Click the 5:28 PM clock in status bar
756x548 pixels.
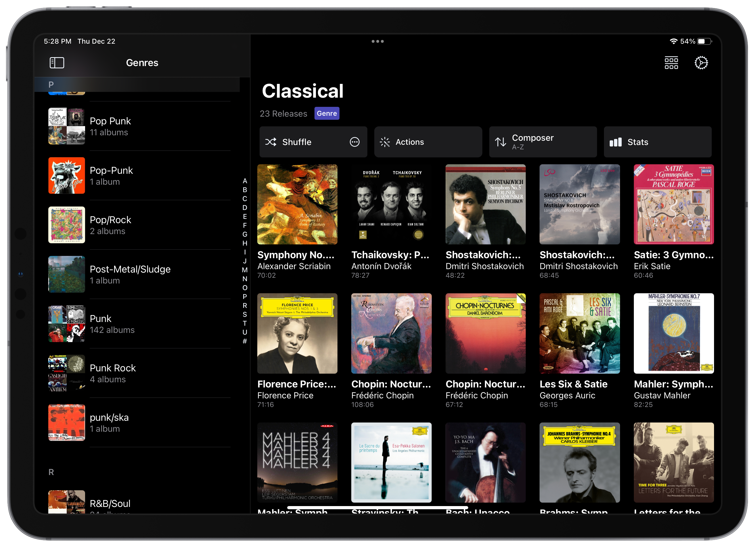coord(57,41)
